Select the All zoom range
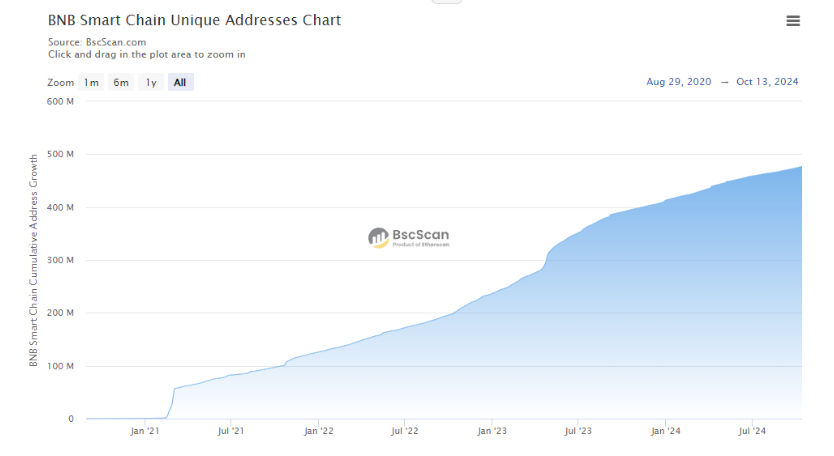 coord(180,83)
